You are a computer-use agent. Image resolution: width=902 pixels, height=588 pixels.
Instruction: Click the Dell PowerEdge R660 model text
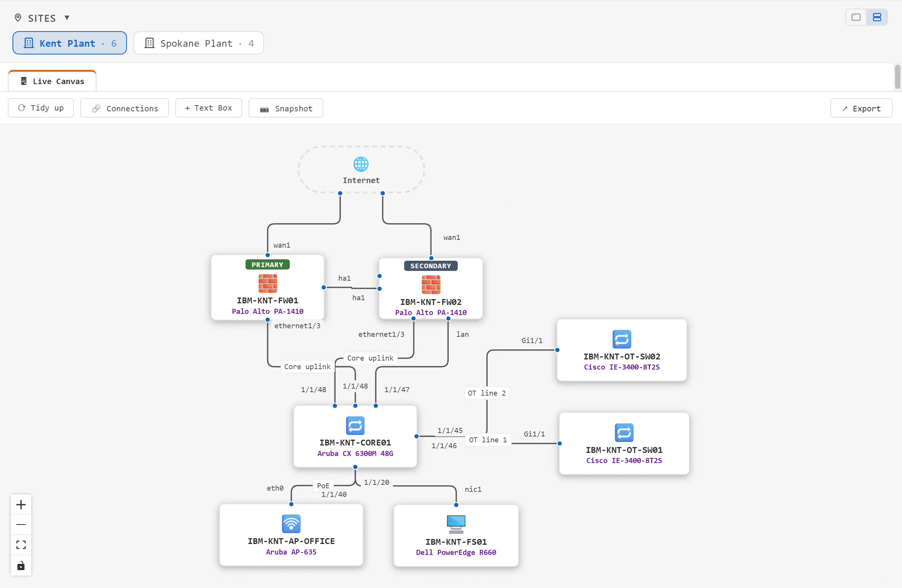(456, 552)
